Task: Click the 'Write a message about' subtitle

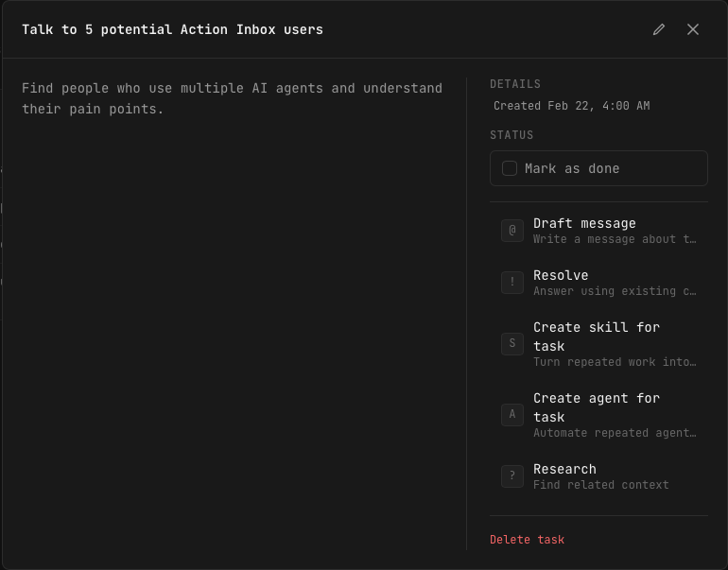Action: 615,239
